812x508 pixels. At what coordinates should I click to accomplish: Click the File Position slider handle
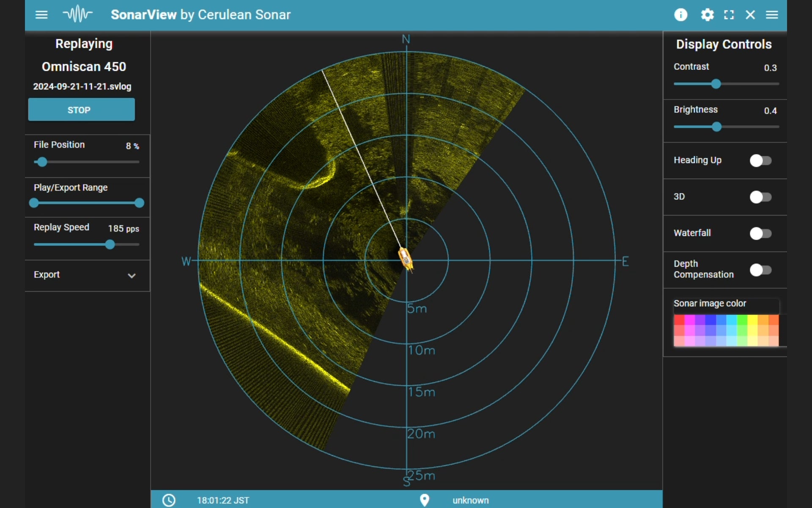click(41, 162)
